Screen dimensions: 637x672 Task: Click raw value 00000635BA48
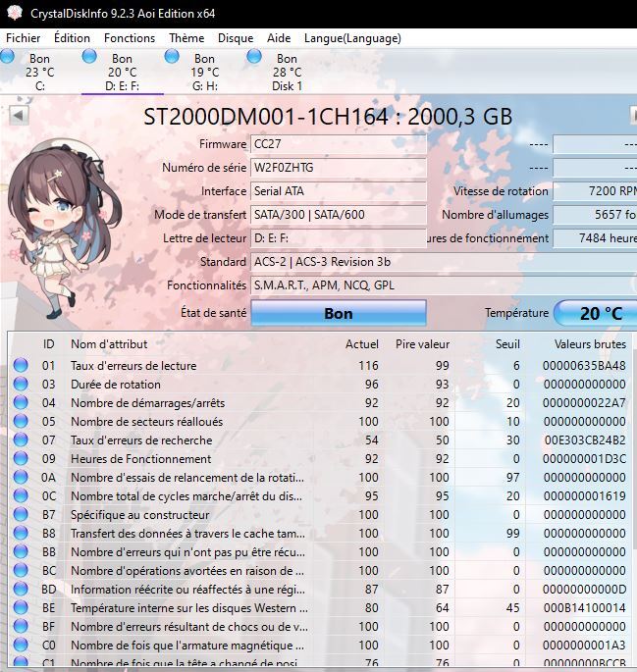(584, 366)
